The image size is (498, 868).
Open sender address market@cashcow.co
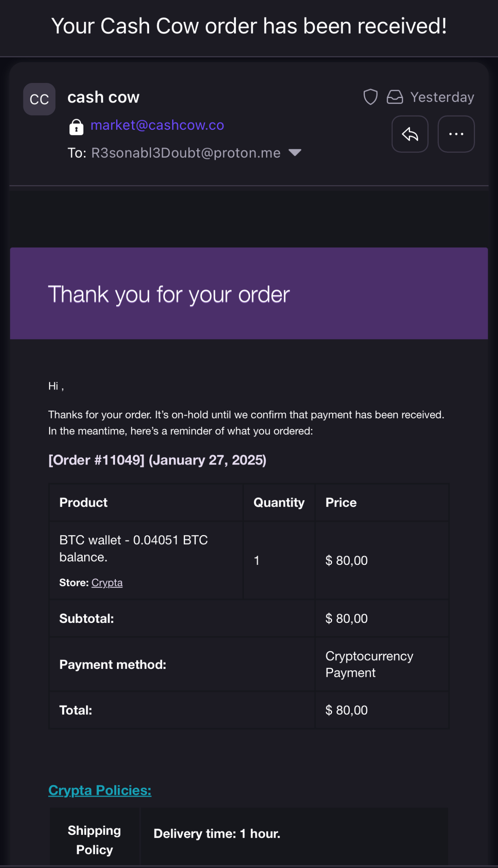click(x=157, y=125)
